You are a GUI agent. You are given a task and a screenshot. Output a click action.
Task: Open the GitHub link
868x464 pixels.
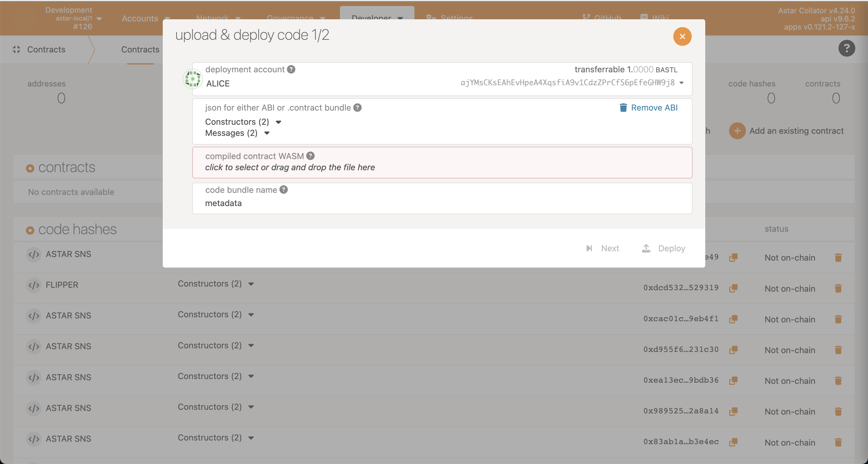point(602,18)
